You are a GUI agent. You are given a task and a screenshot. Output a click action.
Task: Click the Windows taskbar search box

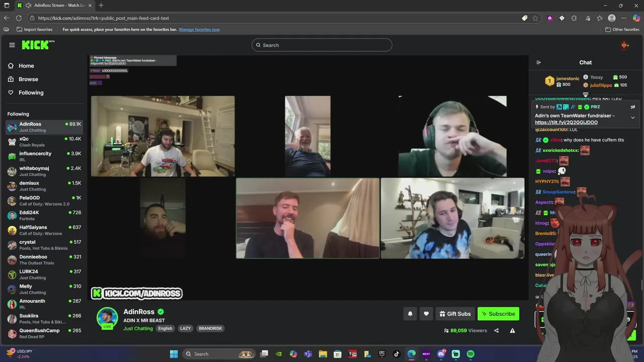(x=218, y=354)
